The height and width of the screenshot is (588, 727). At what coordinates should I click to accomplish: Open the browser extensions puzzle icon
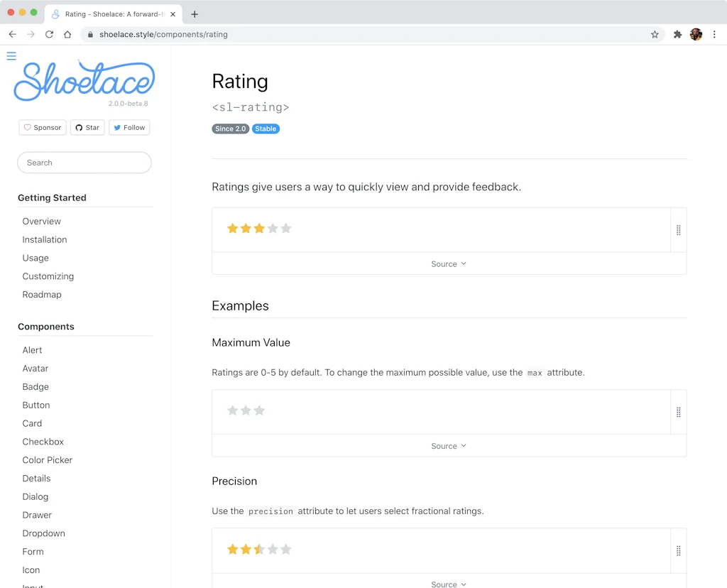677,34
